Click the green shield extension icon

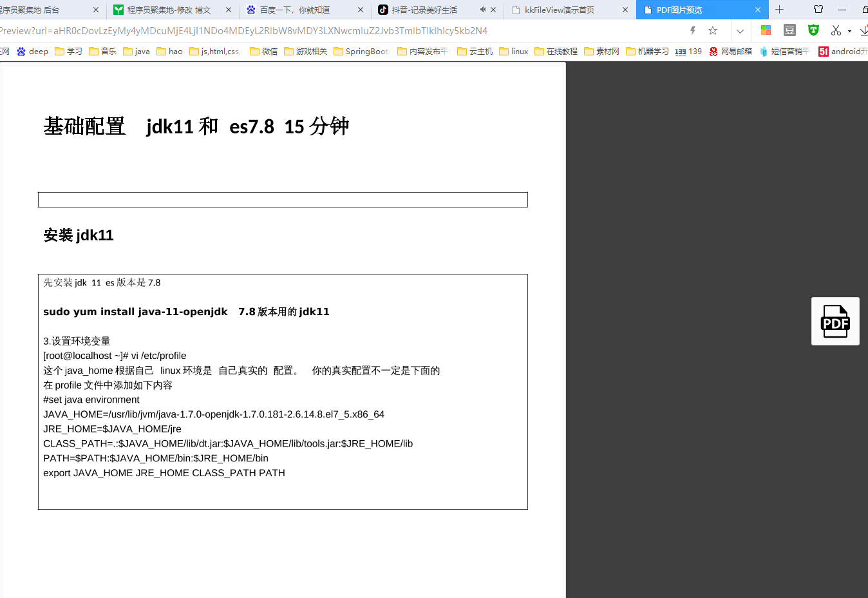[x=813, y=30]
